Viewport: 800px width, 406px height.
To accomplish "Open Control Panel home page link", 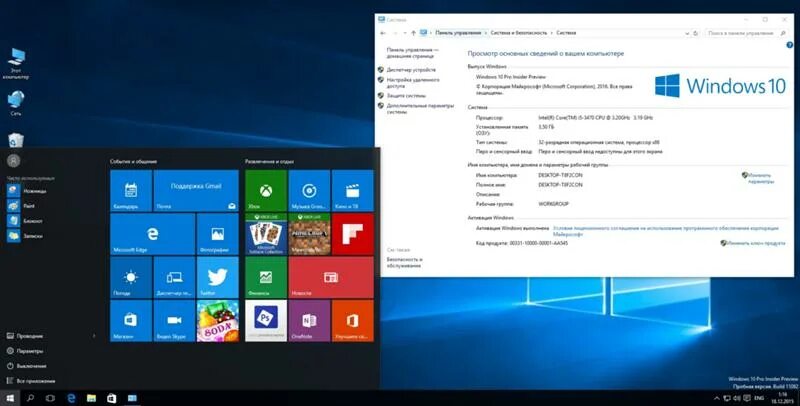I will point(412,53).
